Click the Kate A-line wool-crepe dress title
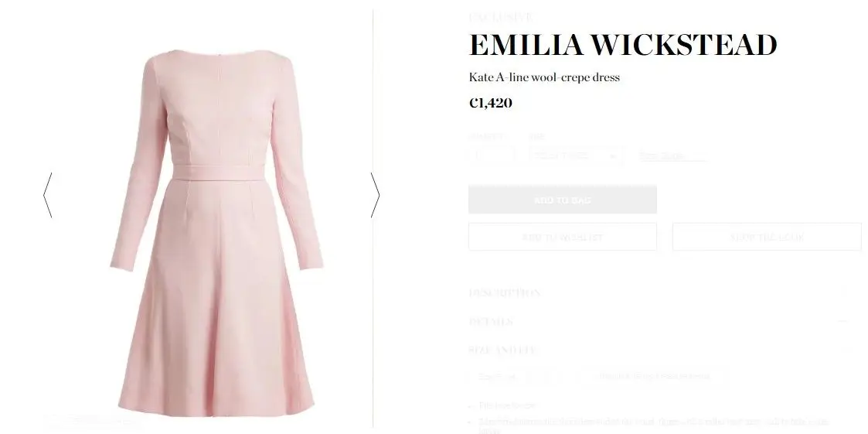The width and height of the screenshot is (868, 434). point(544,77)
